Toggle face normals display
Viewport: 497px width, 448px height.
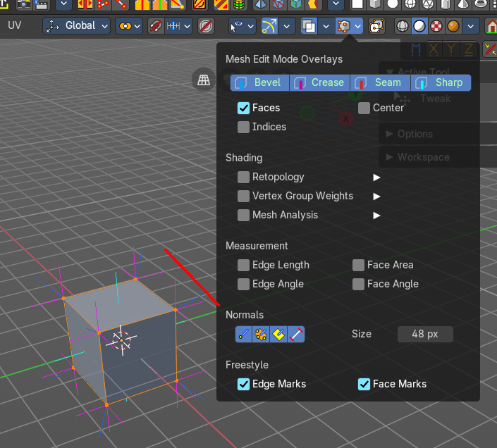(x=278, y=335)
